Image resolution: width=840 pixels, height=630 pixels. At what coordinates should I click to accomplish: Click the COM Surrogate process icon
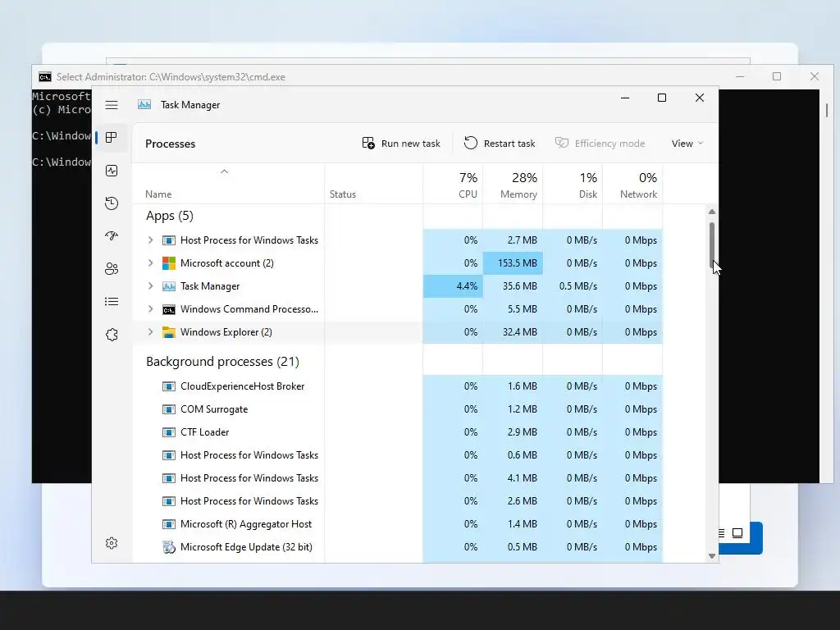tap(169, 409)
